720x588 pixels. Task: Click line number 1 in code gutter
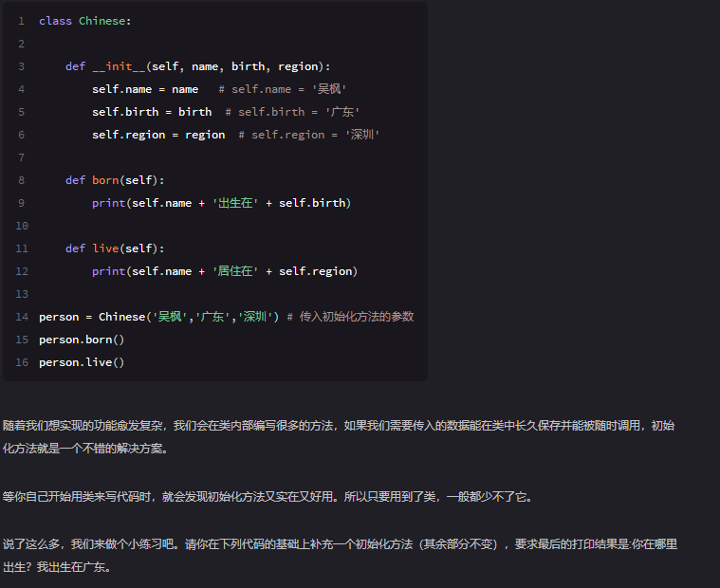[x=21, y=21]
